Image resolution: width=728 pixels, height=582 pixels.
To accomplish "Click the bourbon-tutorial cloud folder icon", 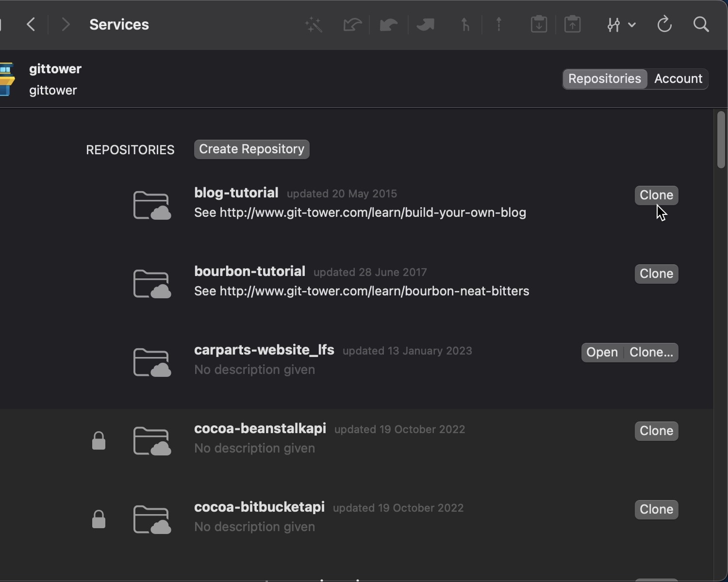I will click(x=152, y=284).
